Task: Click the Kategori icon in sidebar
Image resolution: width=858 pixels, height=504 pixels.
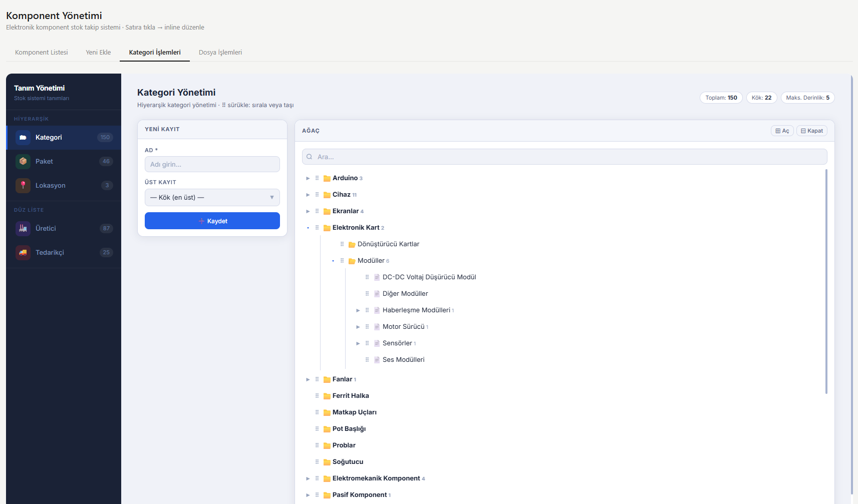Action: click(23, 138)
